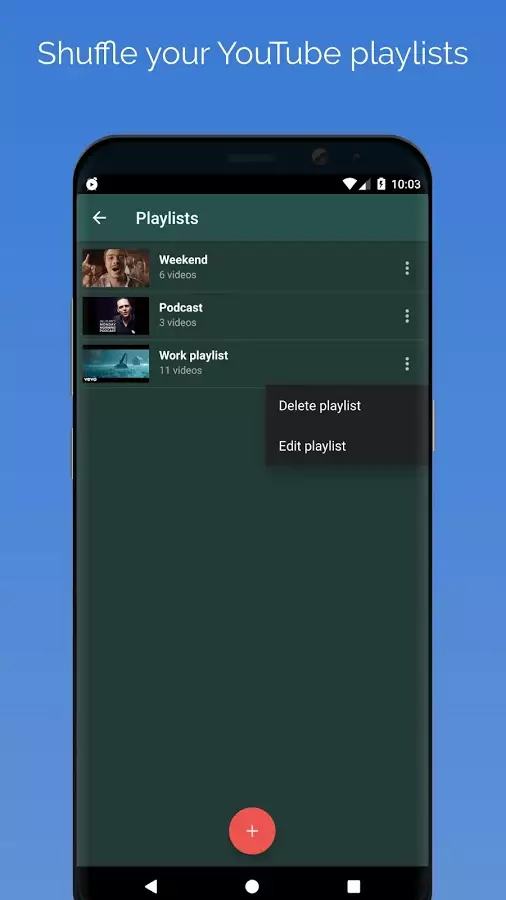The image size is (506, 900).
Task: Open Podcast playlist options menu
Action: pos(407,316)
